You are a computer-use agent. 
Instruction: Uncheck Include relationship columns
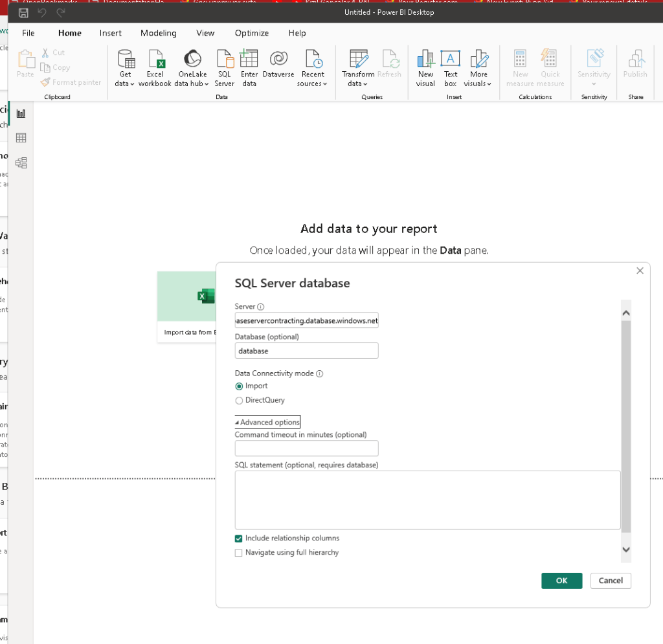pos(238,539)
